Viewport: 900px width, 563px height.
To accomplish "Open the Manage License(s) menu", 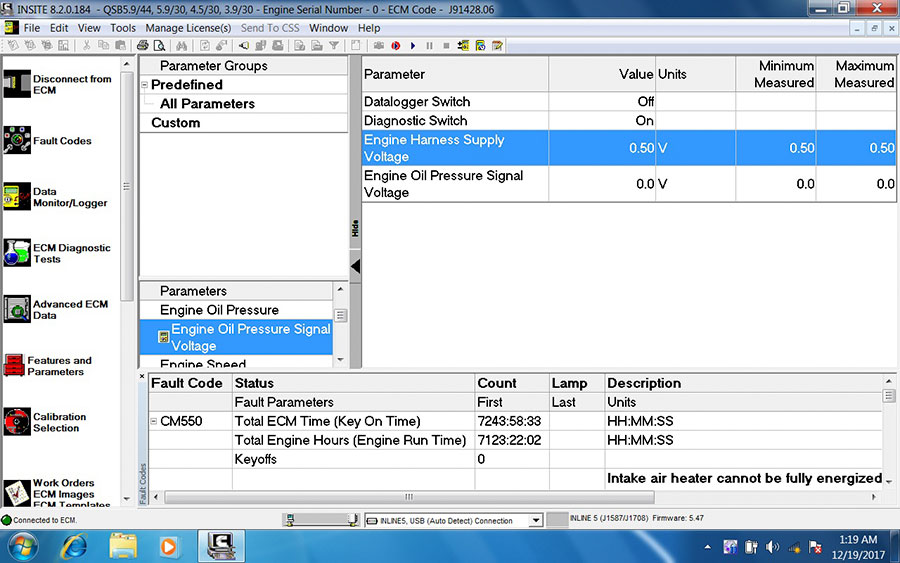I will click(x=188, y=28).
